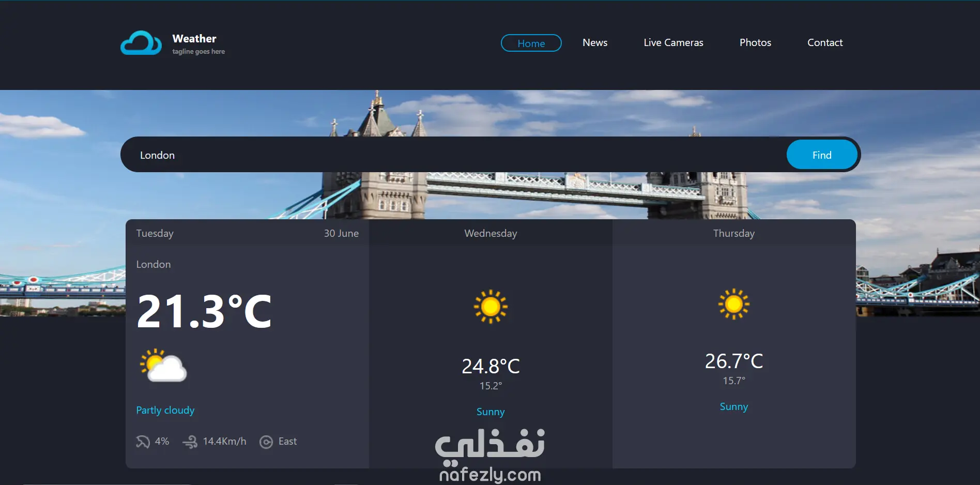
Task: Select the 21.3°C current temperature
Action: (204, 311)
